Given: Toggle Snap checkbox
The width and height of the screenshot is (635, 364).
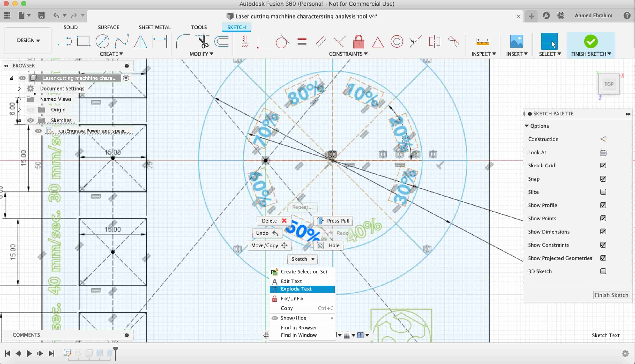Looking at the screenshot, I should (x=603, y=179).
